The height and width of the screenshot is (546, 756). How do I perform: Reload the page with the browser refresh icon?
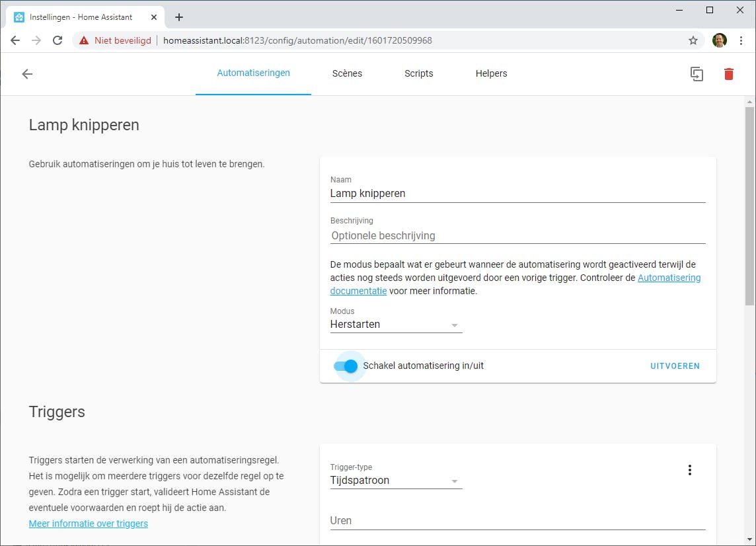[x=57, y=40]
